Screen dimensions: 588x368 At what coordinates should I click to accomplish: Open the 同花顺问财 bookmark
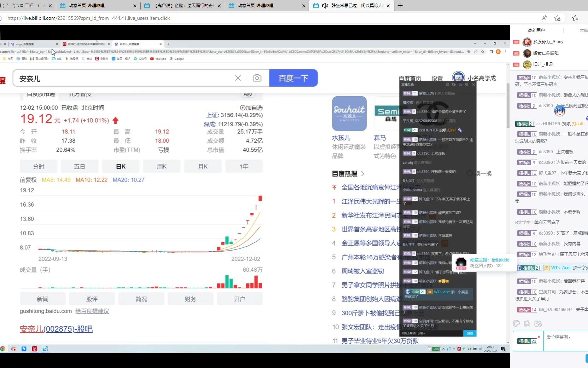pyautogui.click(x=39, y=59)
